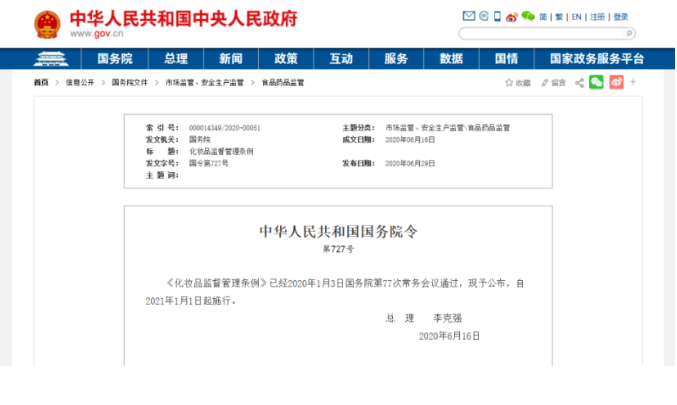
Task: Open the 新闻 navigation tab
Action: [x=231, y=59]
